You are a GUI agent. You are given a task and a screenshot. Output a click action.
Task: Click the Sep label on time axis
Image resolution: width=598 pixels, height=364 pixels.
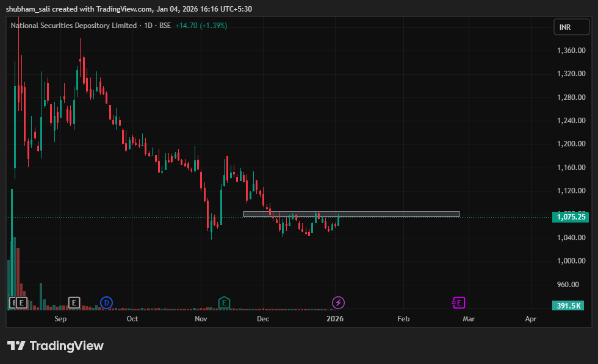click(x=60, y=319)
